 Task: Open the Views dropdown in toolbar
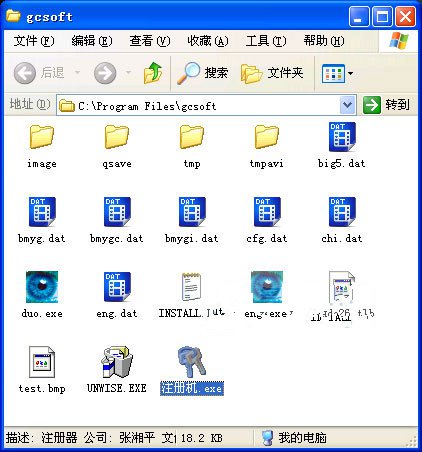[337, 73]
